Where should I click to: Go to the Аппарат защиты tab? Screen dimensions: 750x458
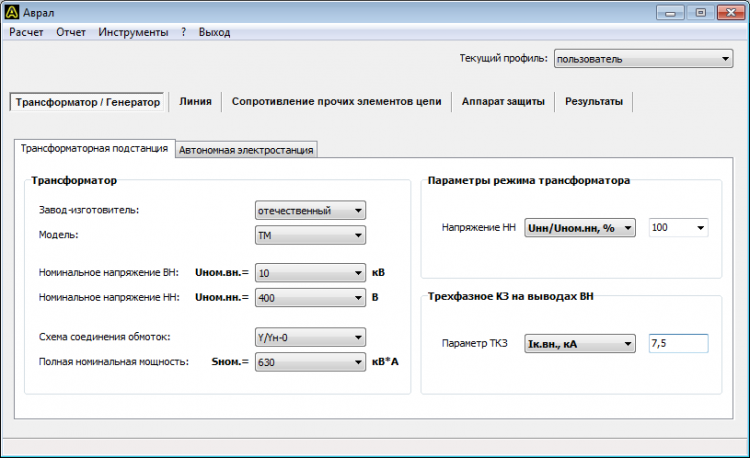coord(503,102)
